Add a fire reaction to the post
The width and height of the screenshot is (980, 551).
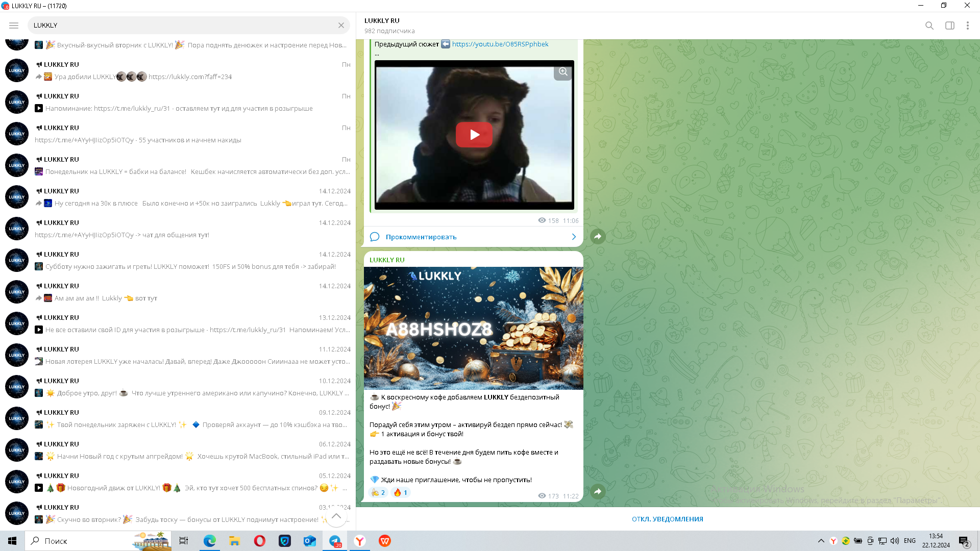[400, 492]
